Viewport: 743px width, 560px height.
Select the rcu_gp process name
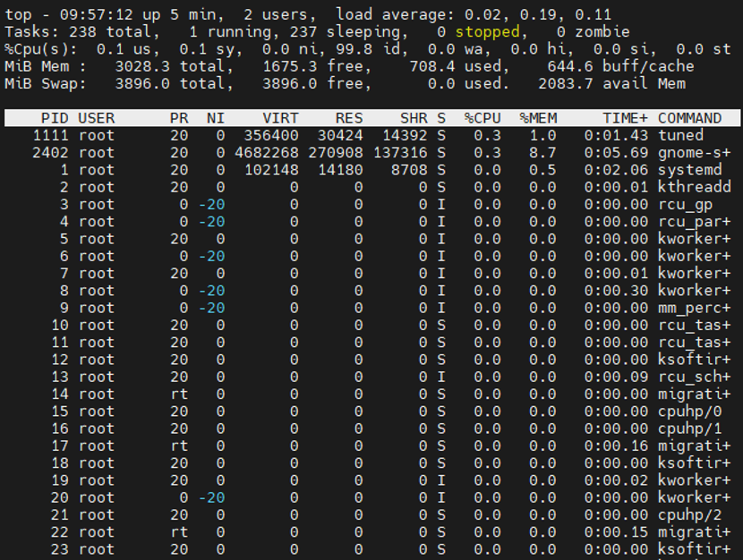(685, 205)
